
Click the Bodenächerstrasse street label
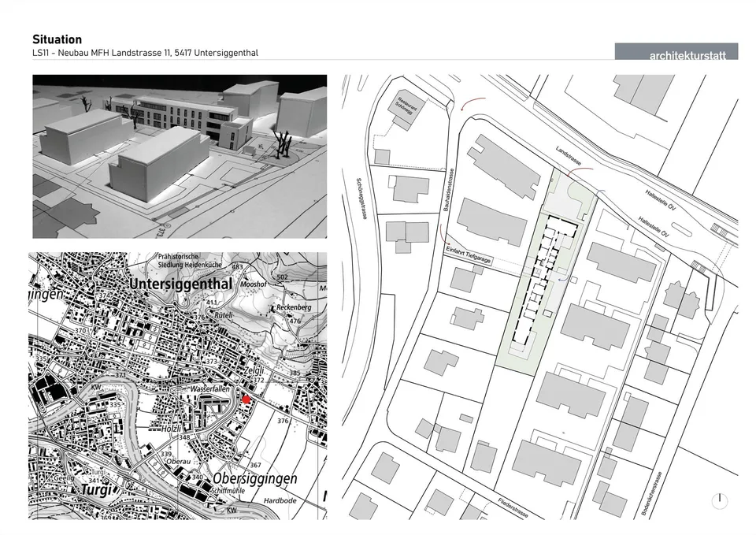point(652,493)
